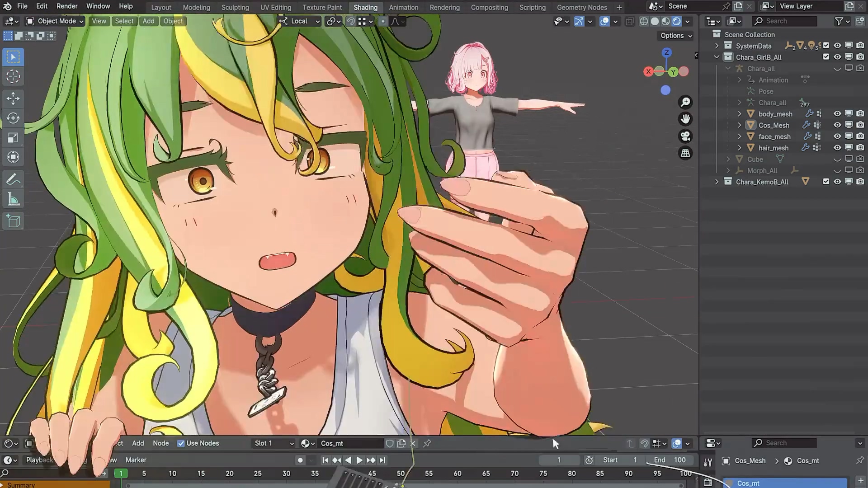The height and width of the screenshot is (488, 868).
Task: Toggle Chara_KemoB_All collection checkbox
Action: click(826, 182)
